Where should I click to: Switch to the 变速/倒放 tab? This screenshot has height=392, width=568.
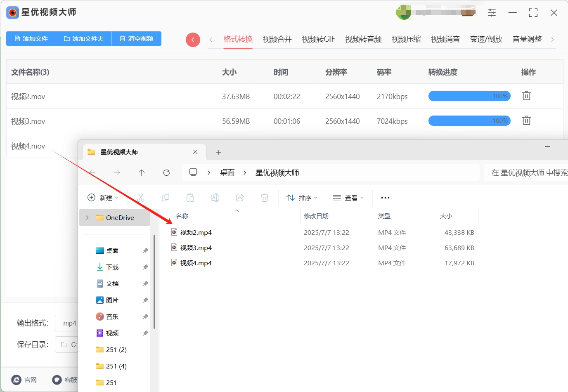(486, 39)
